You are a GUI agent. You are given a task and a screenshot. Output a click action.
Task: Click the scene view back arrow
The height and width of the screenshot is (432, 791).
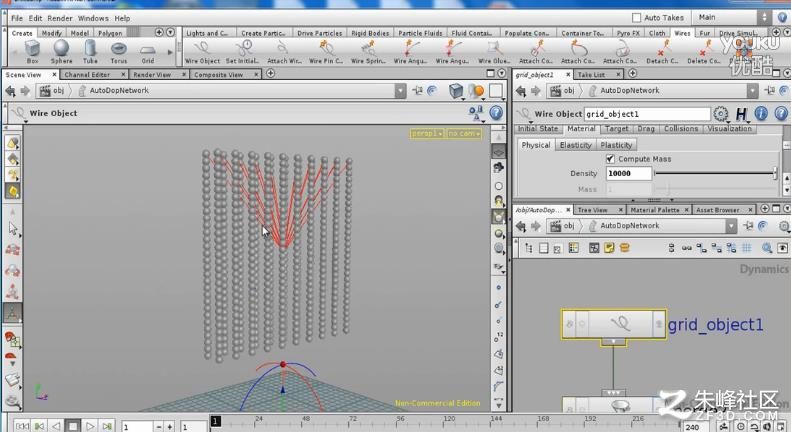[x=10, y=91]
